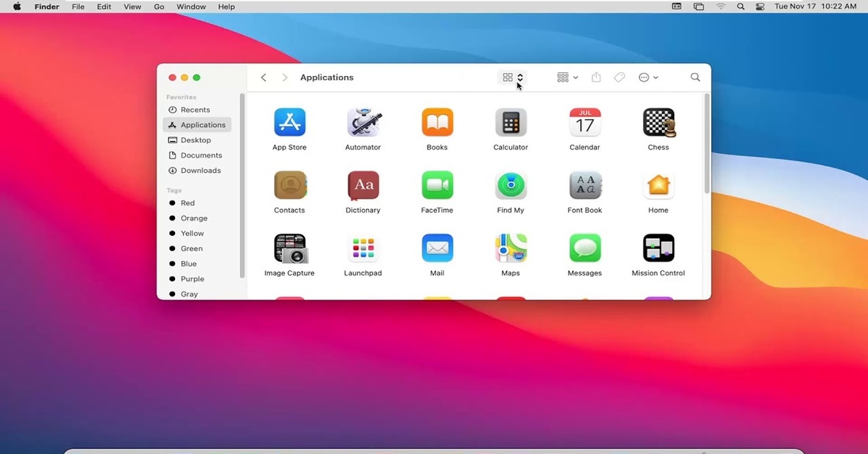Open the Action ellipsis dropdown
This screenshot has height=454, width=868.
[648, 77]
